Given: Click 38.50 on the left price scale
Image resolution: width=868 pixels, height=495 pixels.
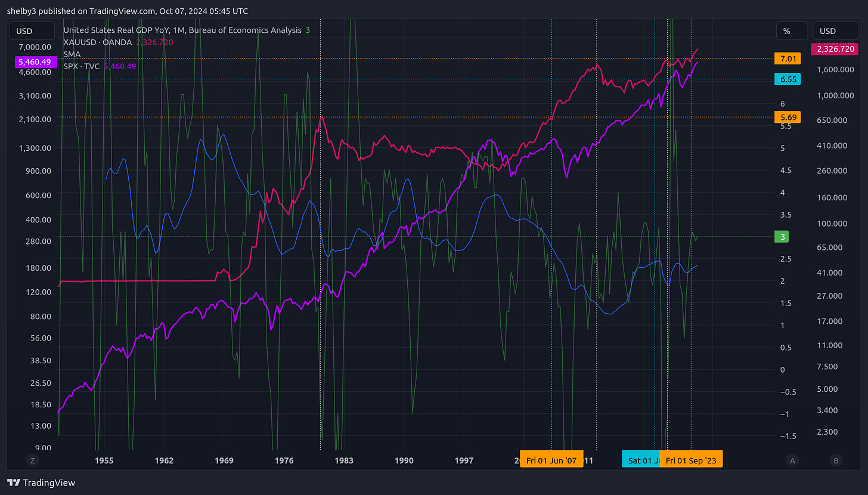Looking at the screenshot, I should (x=42, y=361).
